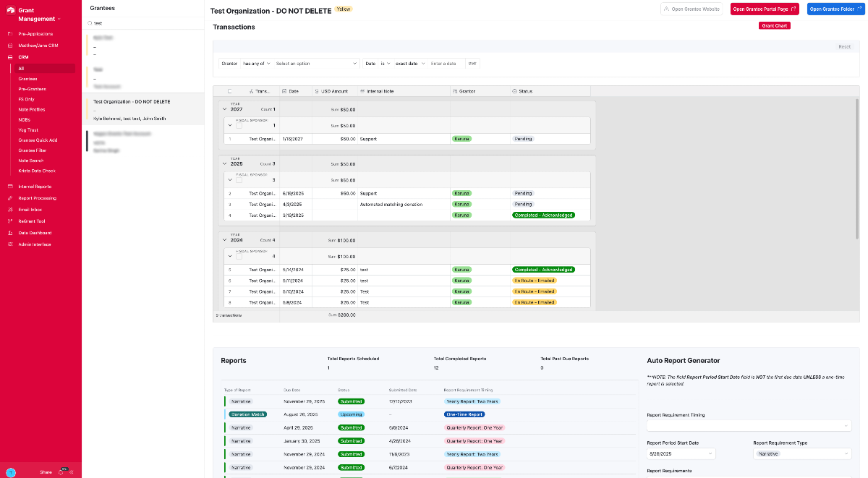Select Note Search in the CRM submenu

31,161
